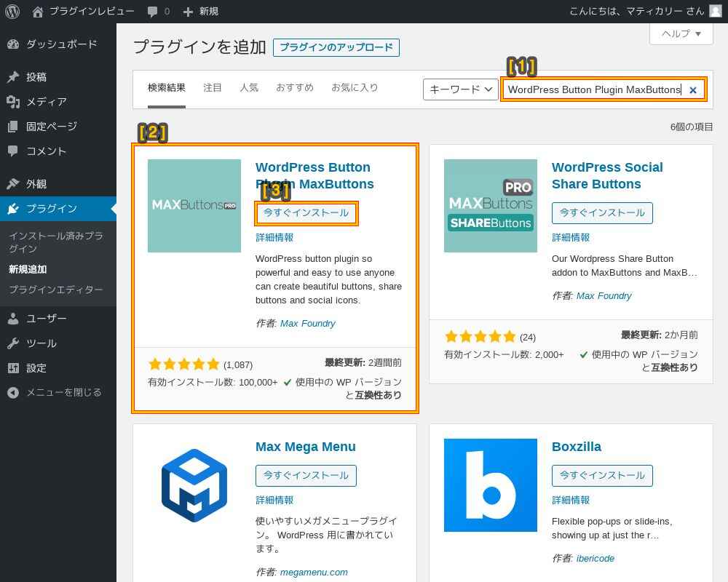Screen dimensions: 728x582
Task: Switch to the 注目 tab
Action: [212, 88]
